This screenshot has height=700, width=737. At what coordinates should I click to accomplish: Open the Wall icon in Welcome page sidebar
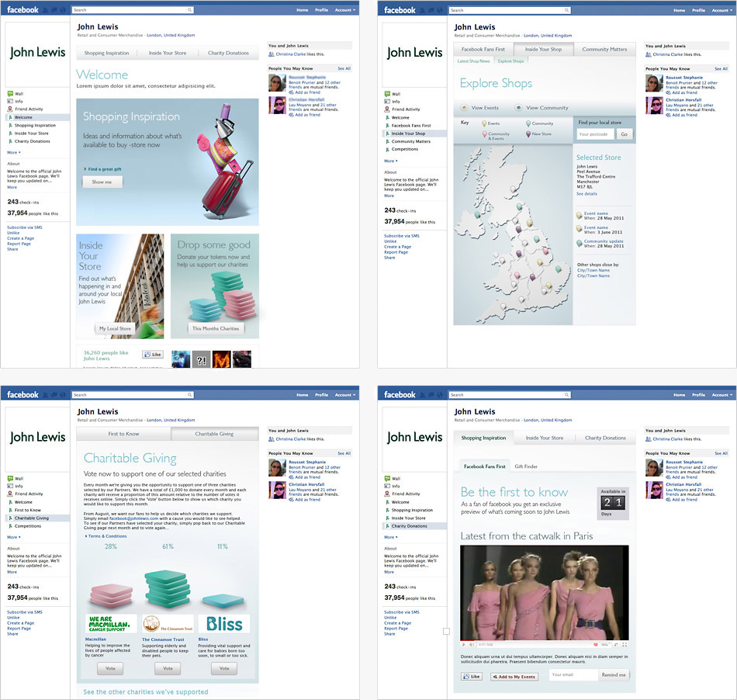pyautogui.click(x=10, y=94)
